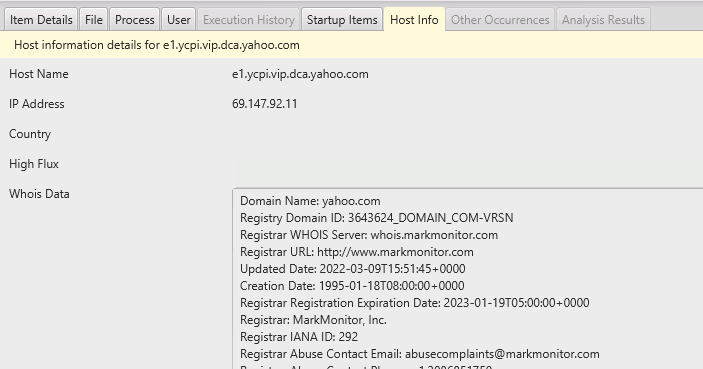
Task: View the Analysis Results tab
Action: pos(603,20)
